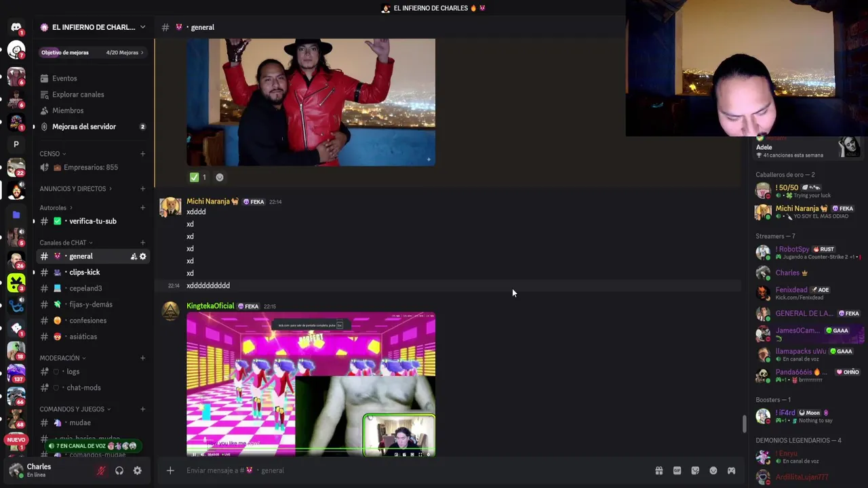
Task: Click create invite icon on general channel
Action: [x=134, y=256]
